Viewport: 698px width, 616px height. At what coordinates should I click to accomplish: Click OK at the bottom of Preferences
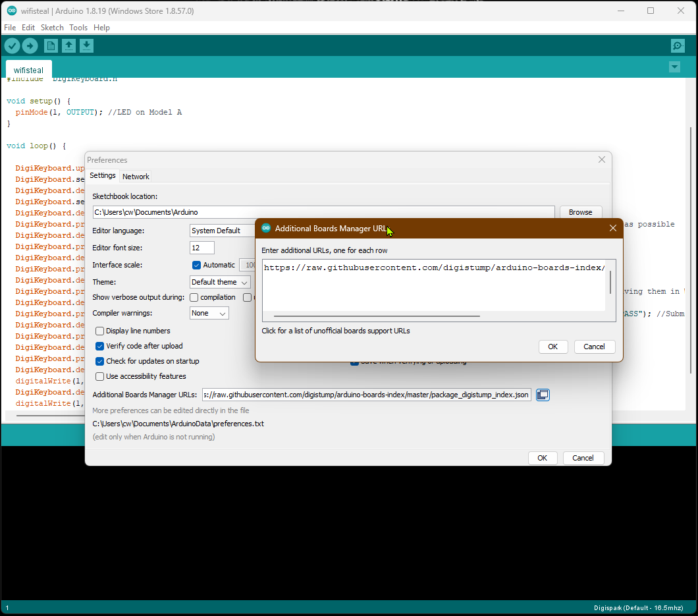pyautogui.click(x=542, y=458)
